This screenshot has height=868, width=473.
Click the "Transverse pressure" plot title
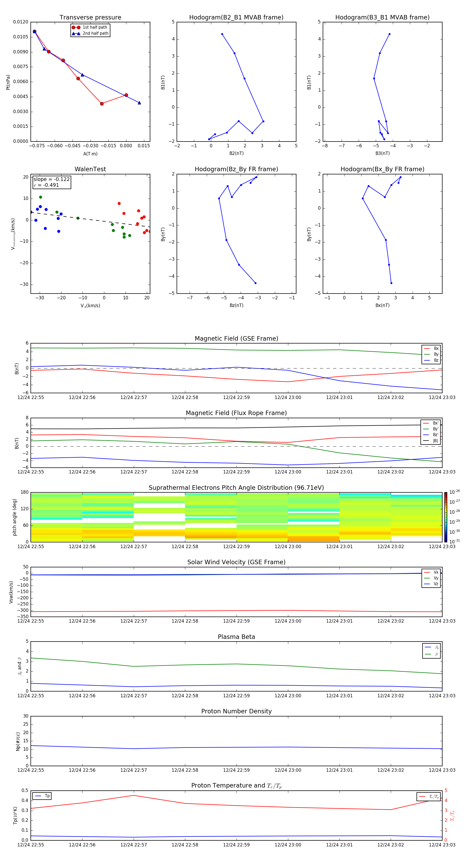tap(90, 17)
